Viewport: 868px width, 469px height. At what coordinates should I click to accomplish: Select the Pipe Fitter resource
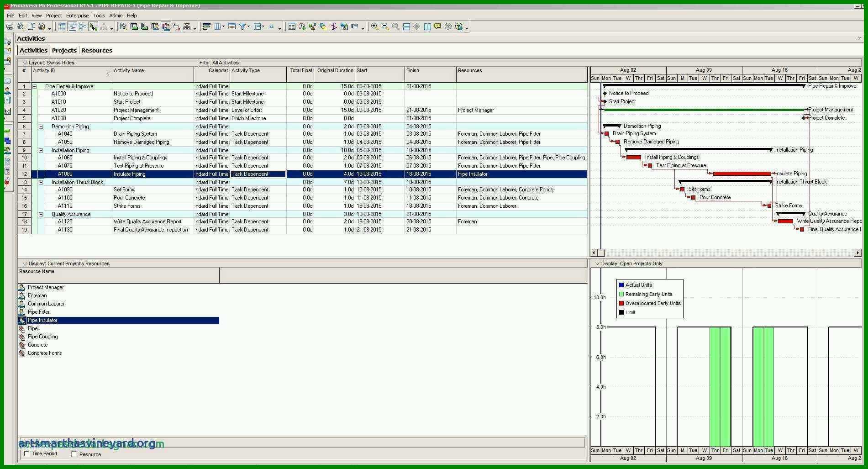click(39, 312)
